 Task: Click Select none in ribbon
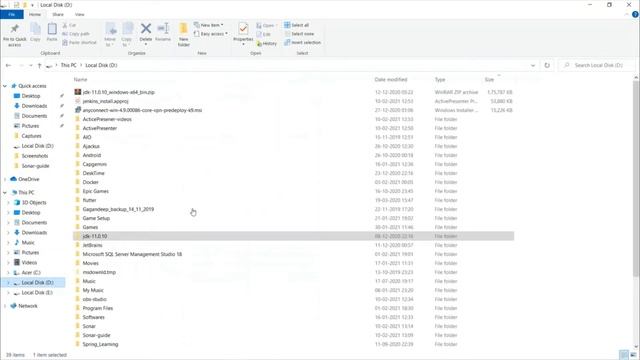(299, 34)
